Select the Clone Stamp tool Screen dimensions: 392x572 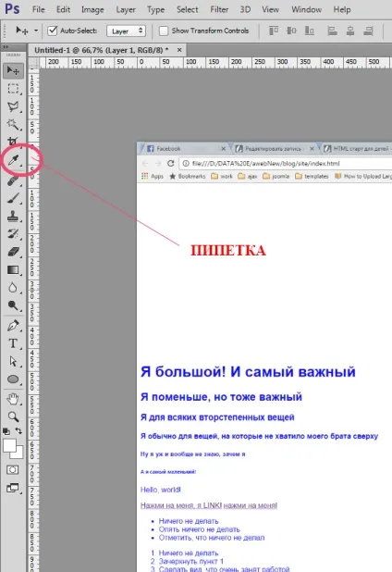coord(13,216)
